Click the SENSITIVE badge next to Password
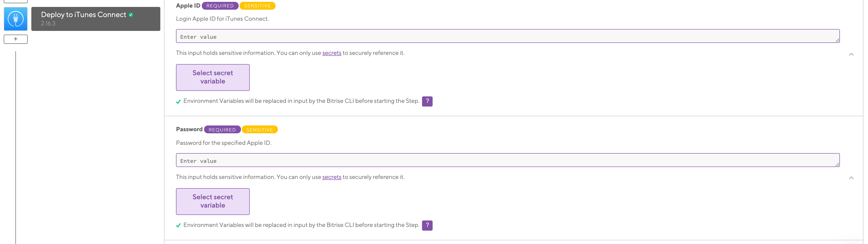 [x=259, y=130]
